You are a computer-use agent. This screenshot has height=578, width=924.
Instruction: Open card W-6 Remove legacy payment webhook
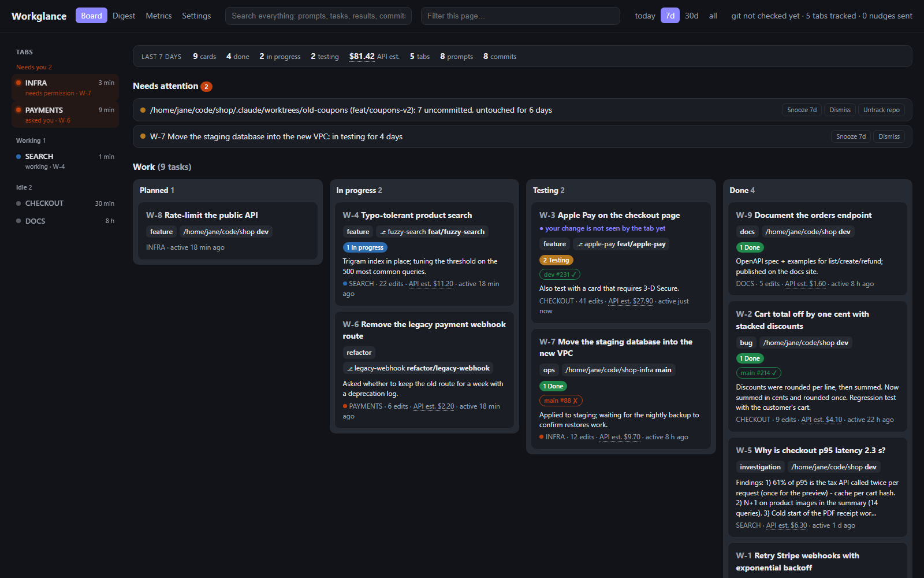pos(424,370)
